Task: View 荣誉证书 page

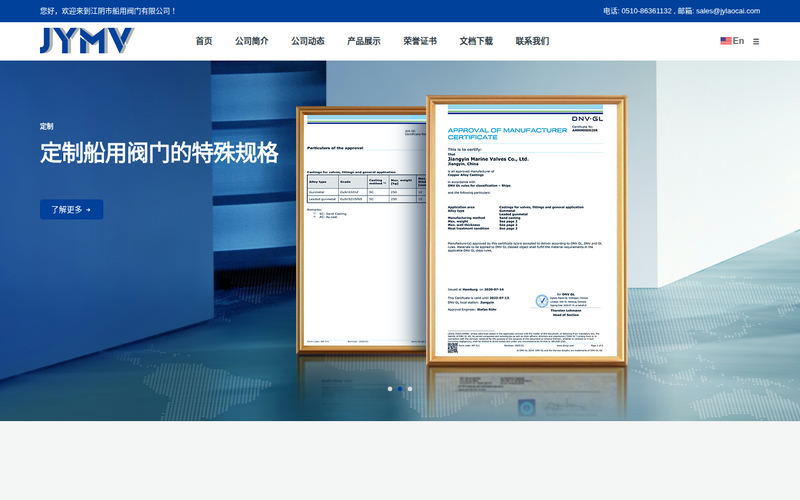Action: 420,41
